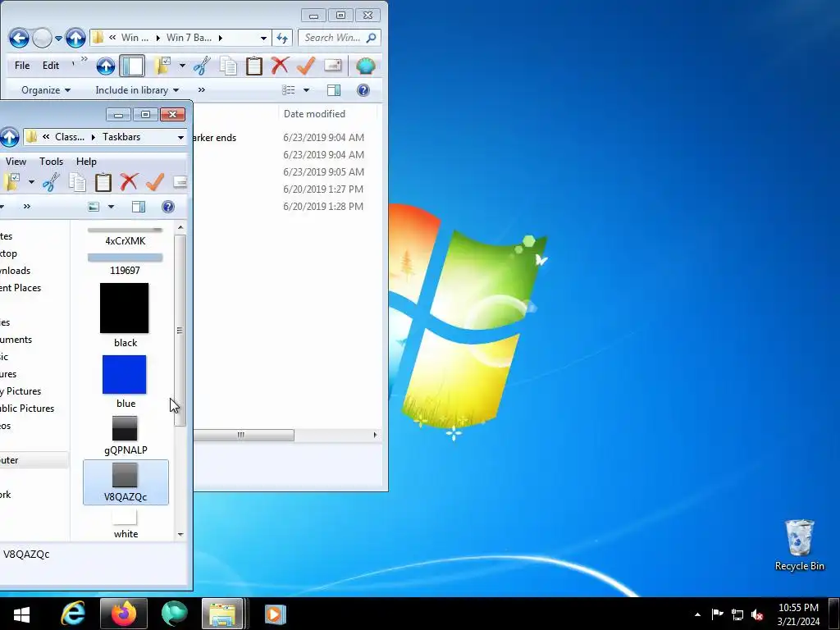
Task: Expand the command bar overflow chevron in the Taskbars window
Action: point(27,206)
